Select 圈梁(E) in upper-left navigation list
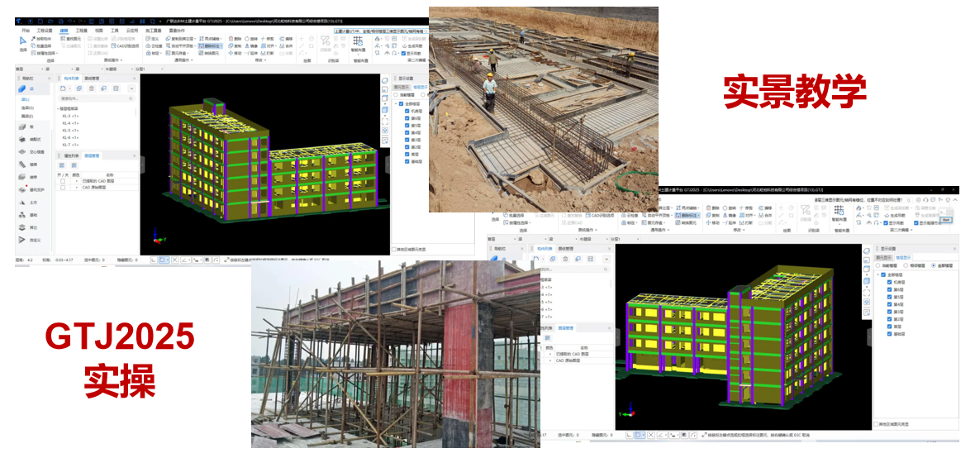This screenshot has height=458, width=980. tap(27, 115)
